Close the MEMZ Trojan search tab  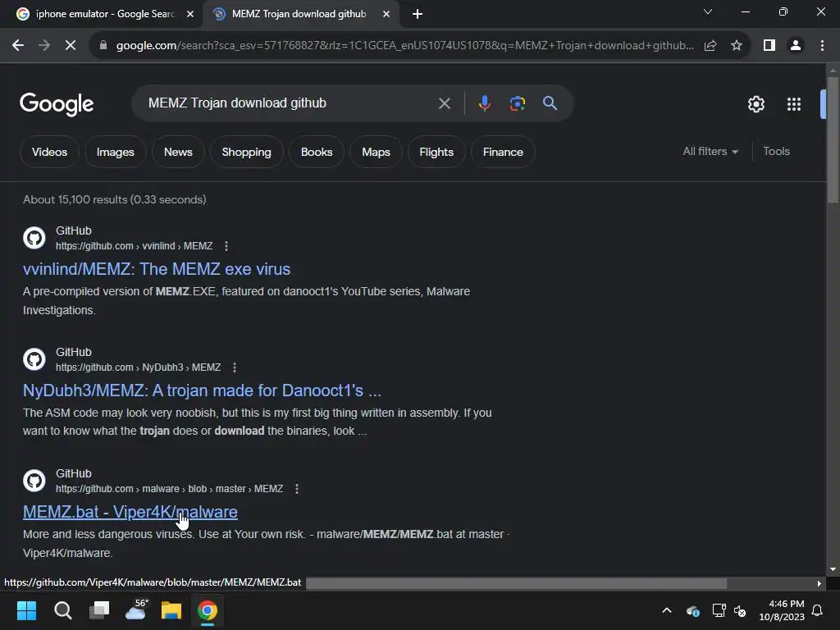(386, 14)
